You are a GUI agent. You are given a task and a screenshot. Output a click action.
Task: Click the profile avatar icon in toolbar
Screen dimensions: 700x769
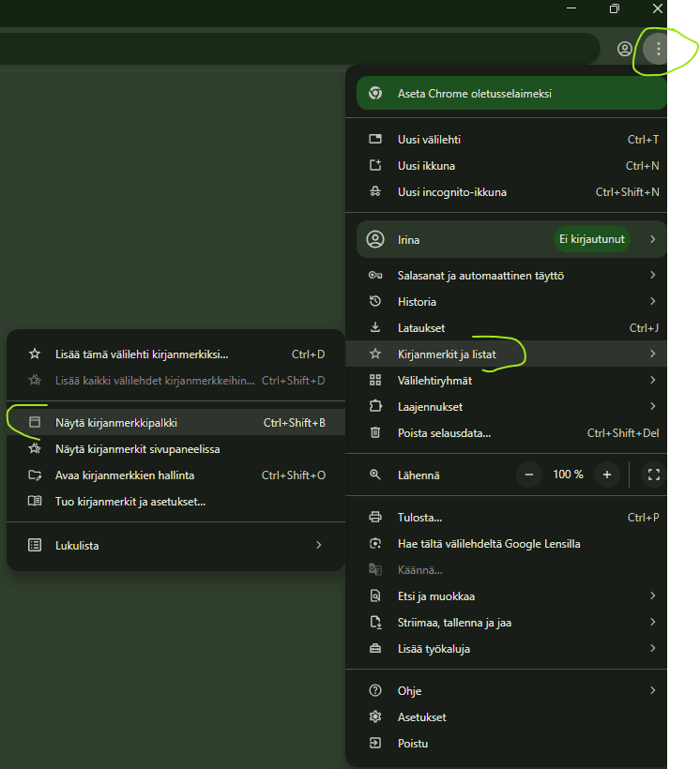(624, 49)
